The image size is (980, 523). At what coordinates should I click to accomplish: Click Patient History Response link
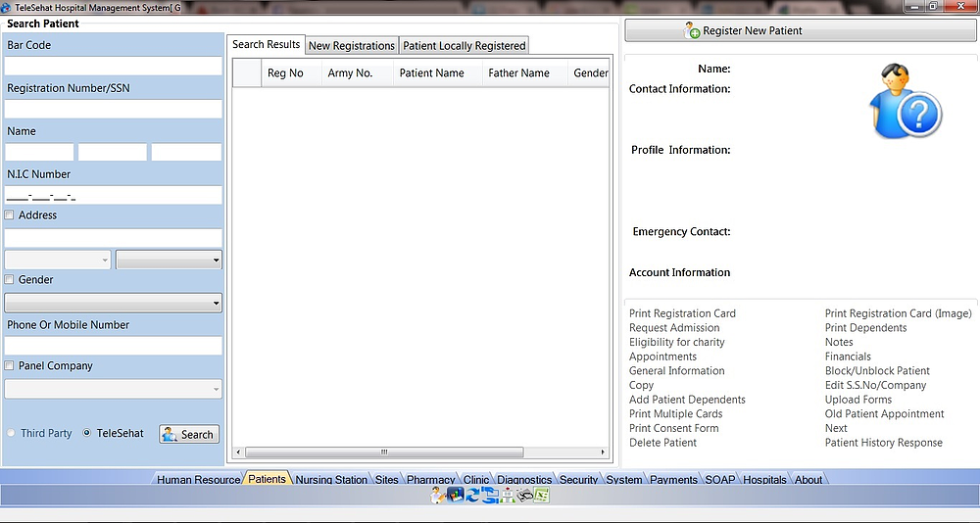point(884,443)
